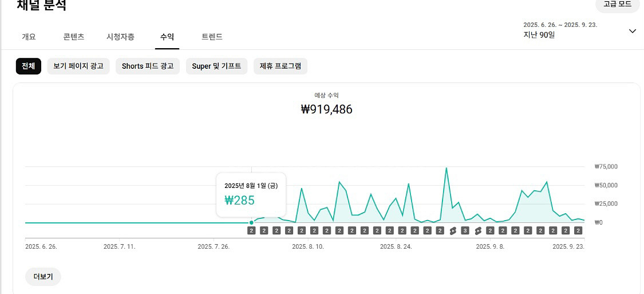Toggle the 보기 페이지 광고 filter
The height and width of the screenshot is (294, 644).
pos(78,66)
